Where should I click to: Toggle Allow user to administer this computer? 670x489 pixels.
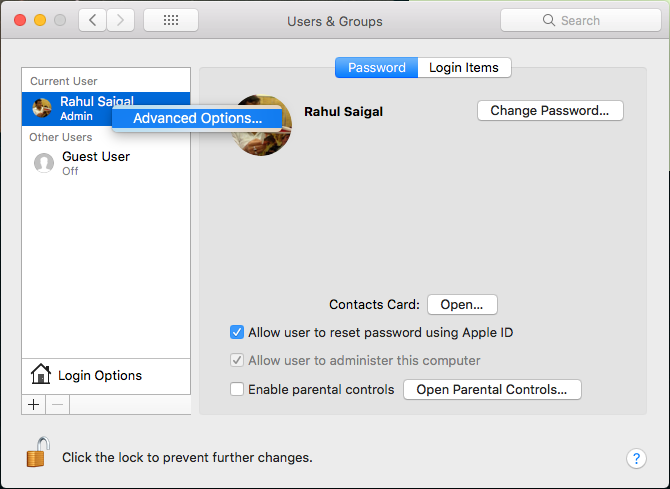tap(237, 360)
